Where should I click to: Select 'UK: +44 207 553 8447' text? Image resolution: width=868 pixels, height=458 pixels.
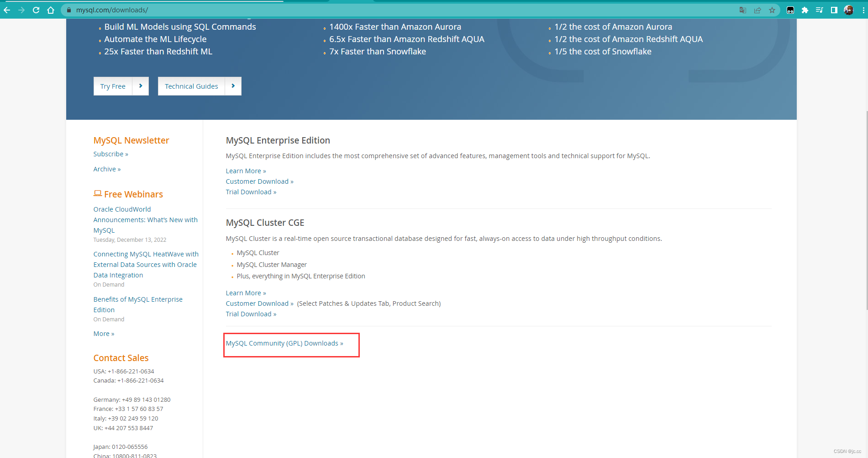123,428
